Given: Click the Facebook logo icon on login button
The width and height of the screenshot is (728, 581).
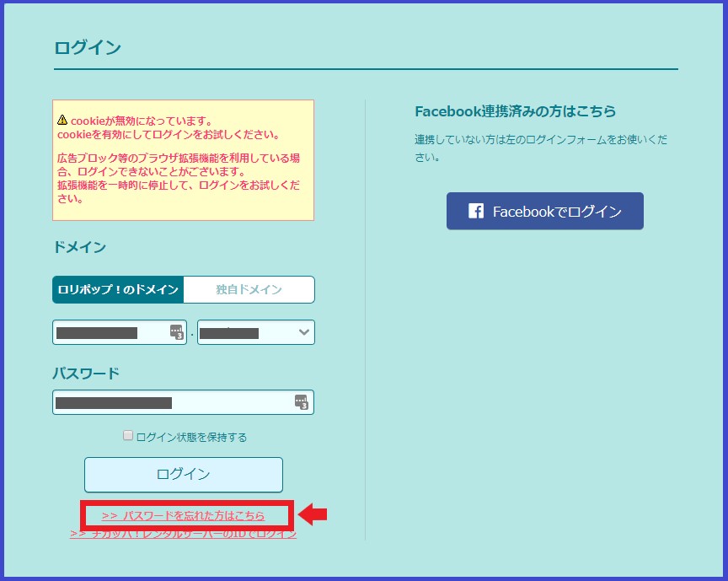Looking at the screenshot, I should coord(476,211).
